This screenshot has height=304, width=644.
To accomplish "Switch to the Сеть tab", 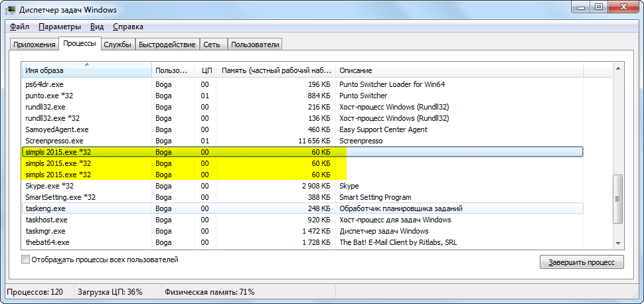I will click(212, 44).
